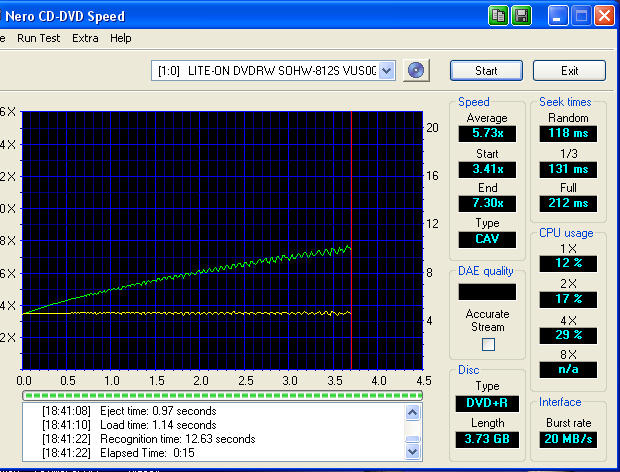Click the disc length value 3.73 GB

(487, 439)
